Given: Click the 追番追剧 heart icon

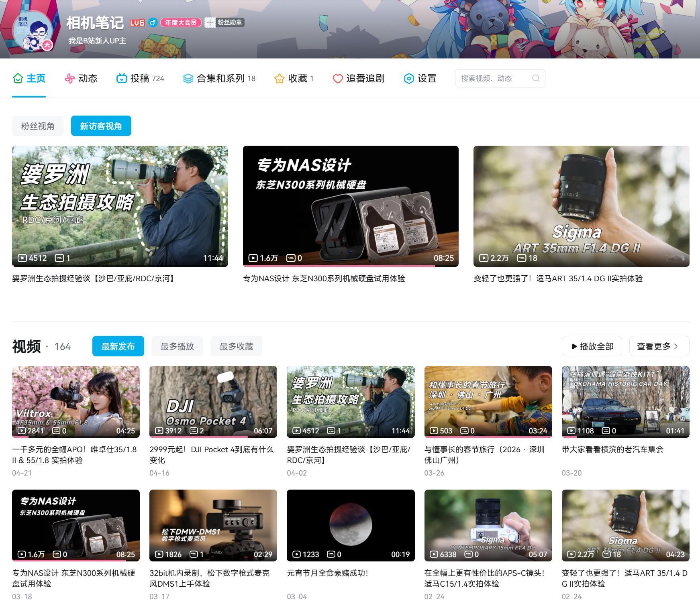Looking at the screenshot, I should point(338,78).
